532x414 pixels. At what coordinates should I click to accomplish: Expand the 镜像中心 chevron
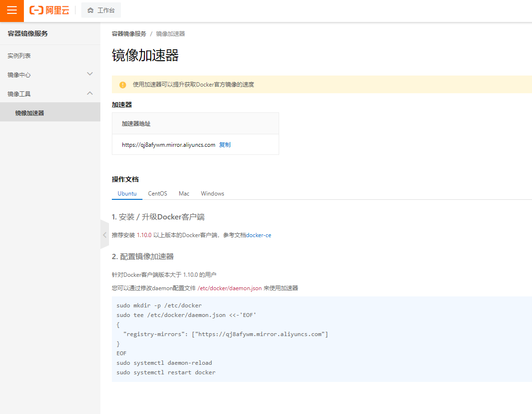click(90, 74)
